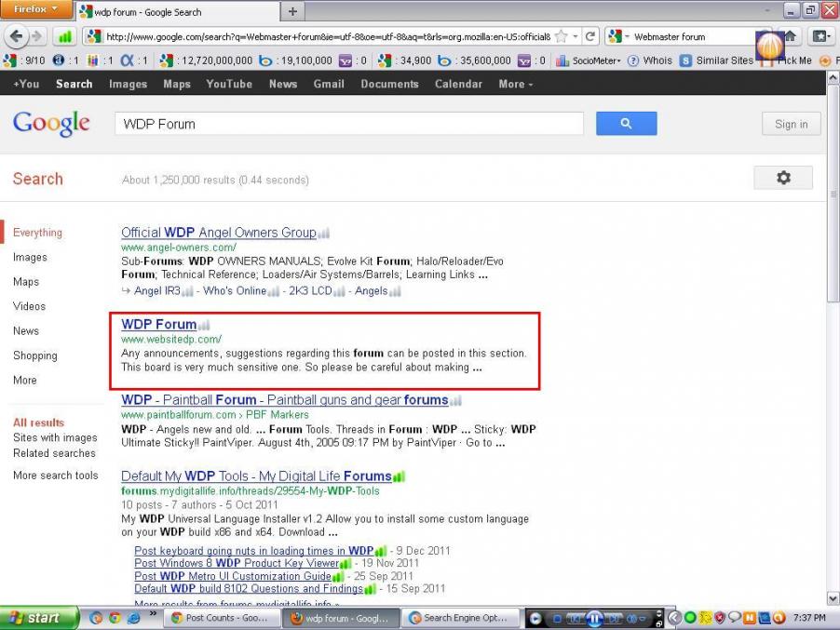This screenshot has height=630, width=840.
Task: Show hidden tray icons arrow
Action: [x=674, y=618]
